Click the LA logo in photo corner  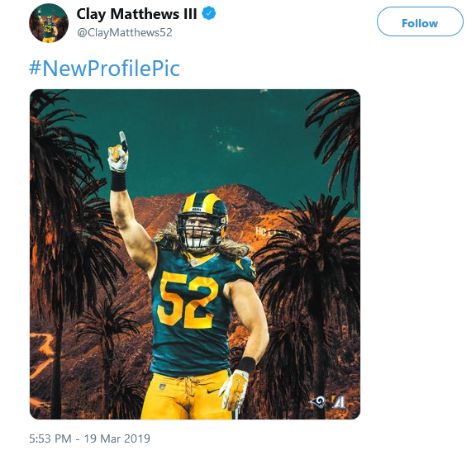coord(339,402)
